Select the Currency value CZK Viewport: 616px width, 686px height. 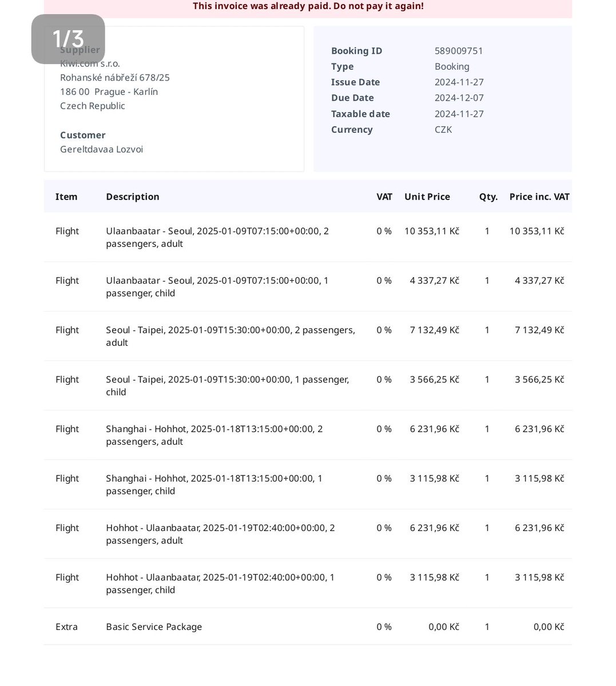(x=443, y=130)
